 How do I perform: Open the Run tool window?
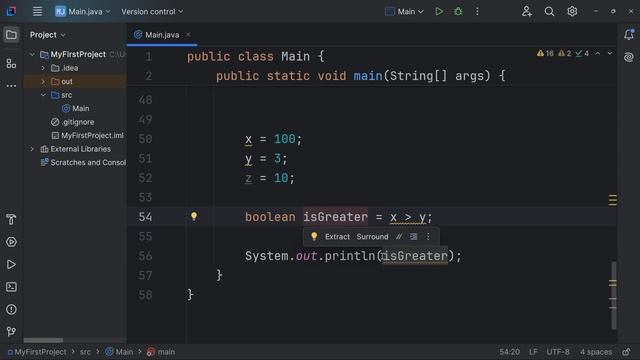pyautogui.click(x=11, y=264)
